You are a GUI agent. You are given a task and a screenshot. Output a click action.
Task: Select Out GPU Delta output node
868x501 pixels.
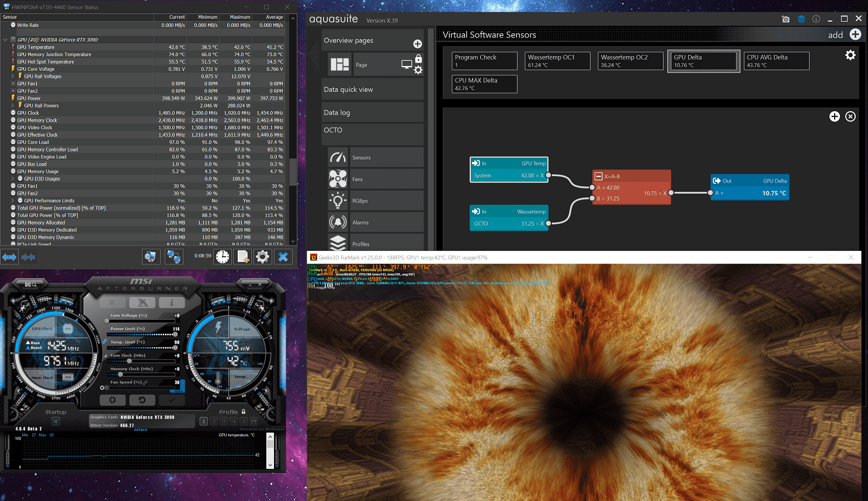pyautogui.click(x=749, y=187)
